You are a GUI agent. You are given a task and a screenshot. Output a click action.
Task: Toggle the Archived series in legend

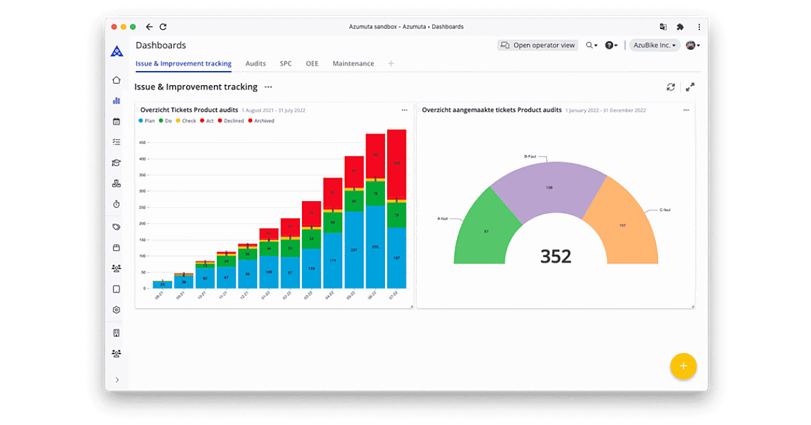(260, 120)
